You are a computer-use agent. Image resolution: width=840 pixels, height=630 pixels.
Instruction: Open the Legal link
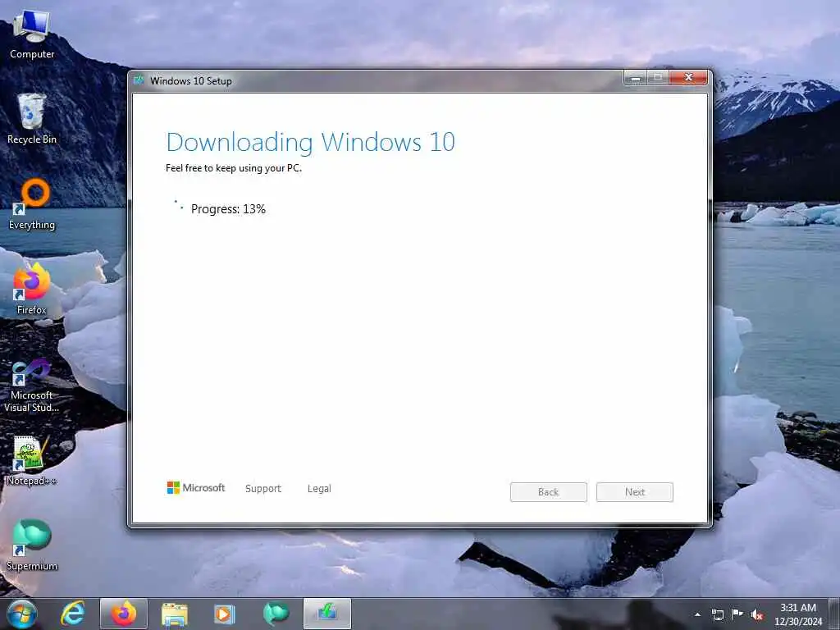pos(319,489)
